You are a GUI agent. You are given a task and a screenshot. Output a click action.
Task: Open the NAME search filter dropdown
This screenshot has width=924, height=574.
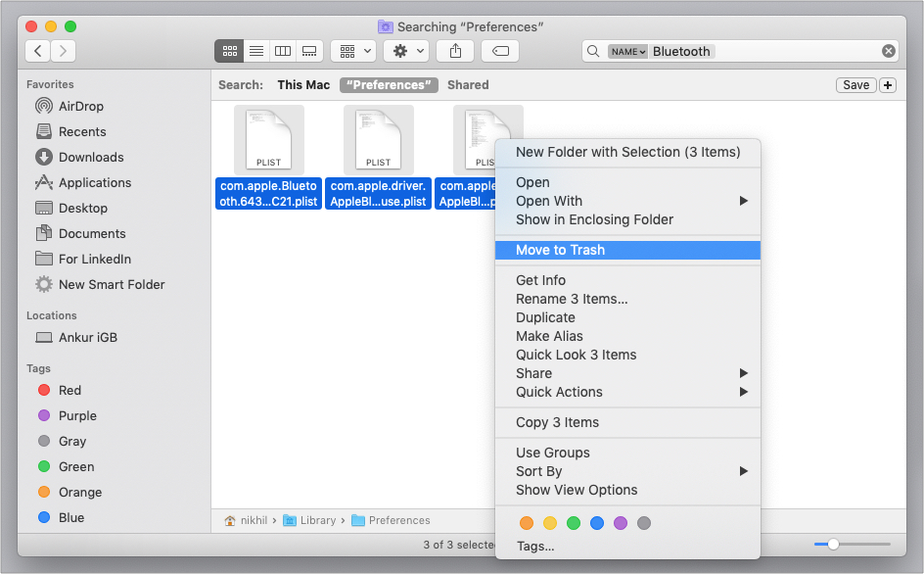627,51
